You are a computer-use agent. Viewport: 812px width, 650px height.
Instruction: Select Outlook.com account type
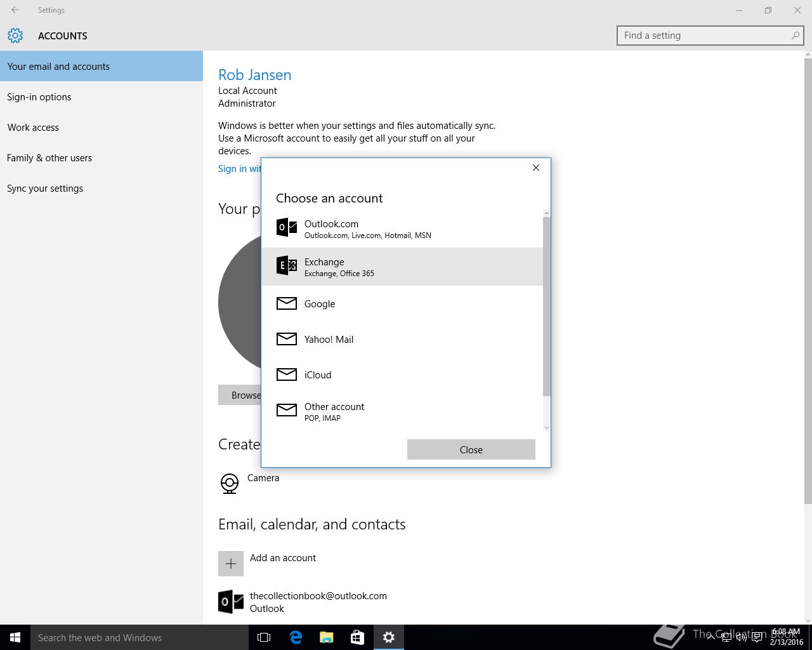402,229
